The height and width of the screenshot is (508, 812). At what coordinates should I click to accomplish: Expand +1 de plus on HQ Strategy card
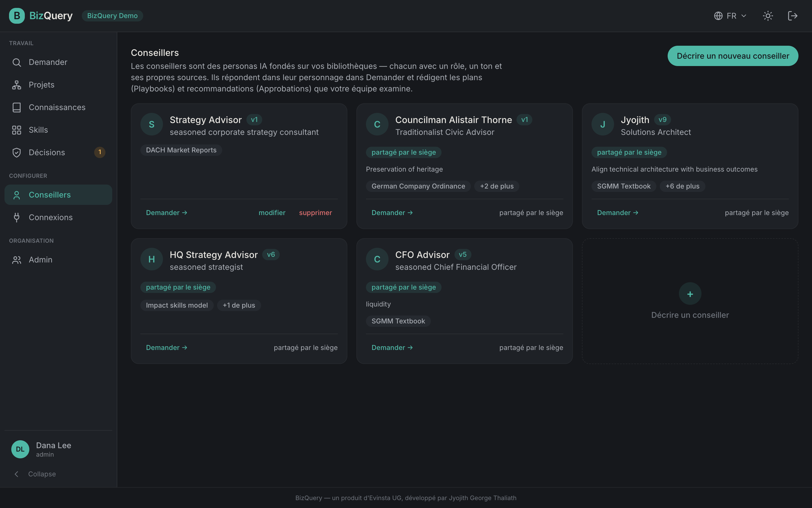point(239,305)
